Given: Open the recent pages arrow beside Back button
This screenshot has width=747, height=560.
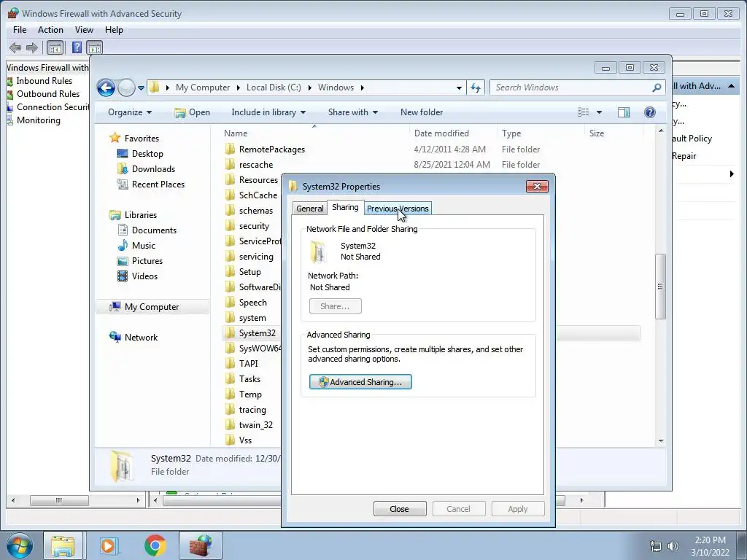Looking at the screenshot, I should pyautogui.click(x=141, y=88).
